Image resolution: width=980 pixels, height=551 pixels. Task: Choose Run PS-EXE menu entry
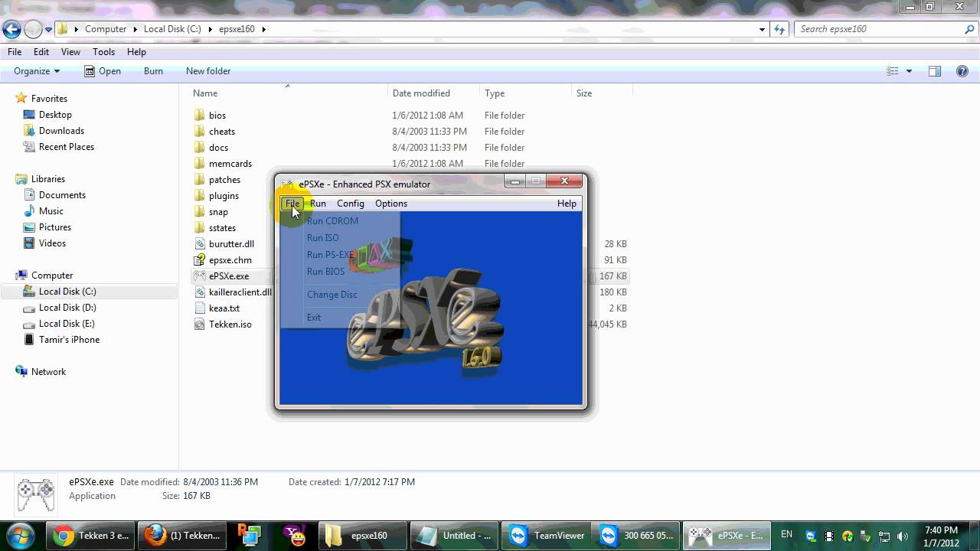330,255
